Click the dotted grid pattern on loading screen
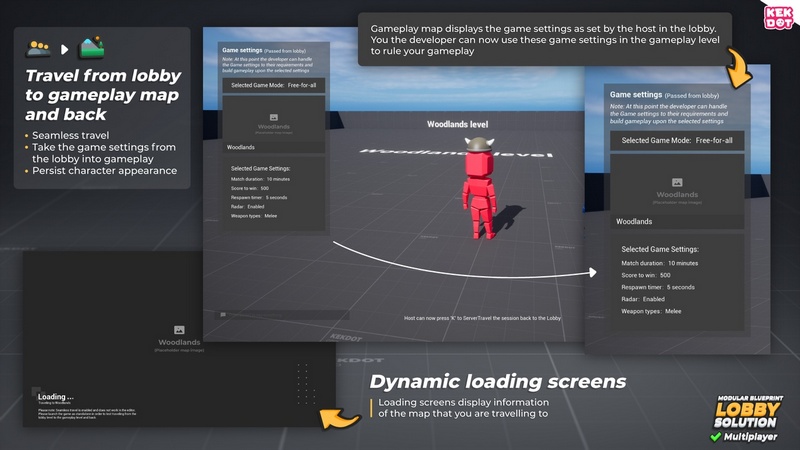The height and width of the screenshot is (450, 800). pos(306,380)
